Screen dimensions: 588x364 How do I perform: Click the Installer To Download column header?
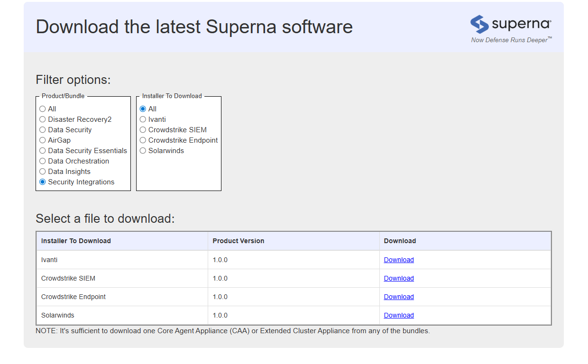tap(75, 241)
